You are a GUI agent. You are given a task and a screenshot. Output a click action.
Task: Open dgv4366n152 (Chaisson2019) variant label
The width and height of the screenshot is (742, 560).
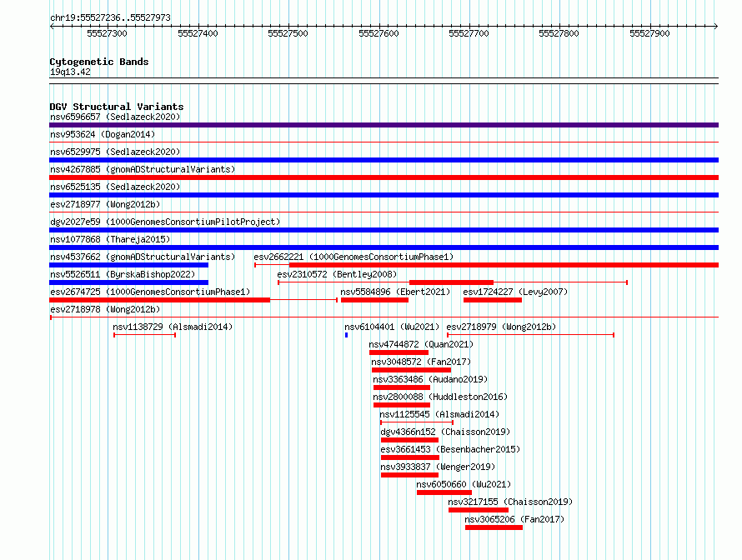pos(445,432)
